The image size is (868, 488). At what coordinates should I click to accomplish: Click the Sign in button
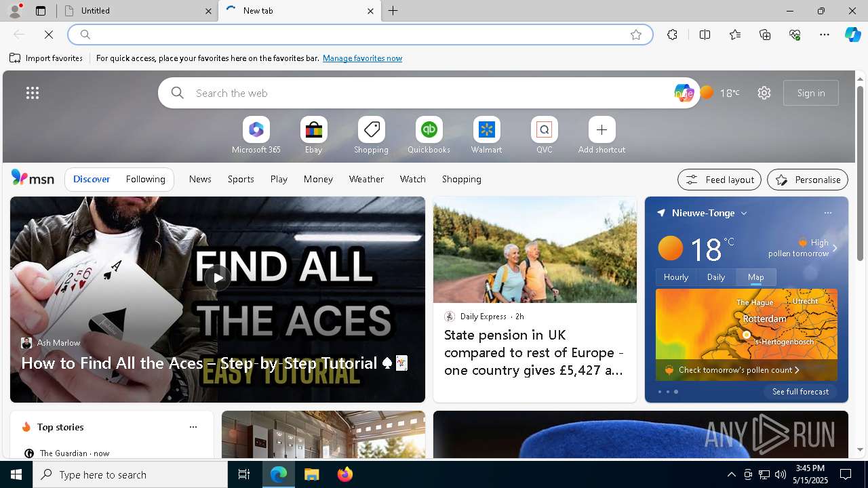coord(811,93)
